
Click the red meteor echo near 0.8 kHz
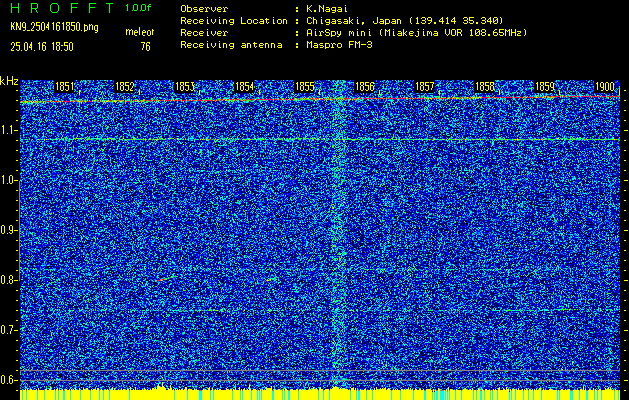(x=166, y=278)
